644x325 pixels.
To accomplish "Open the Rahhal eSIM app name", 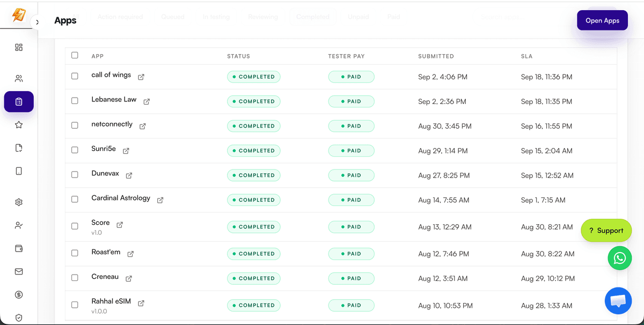I will [112, 302].
